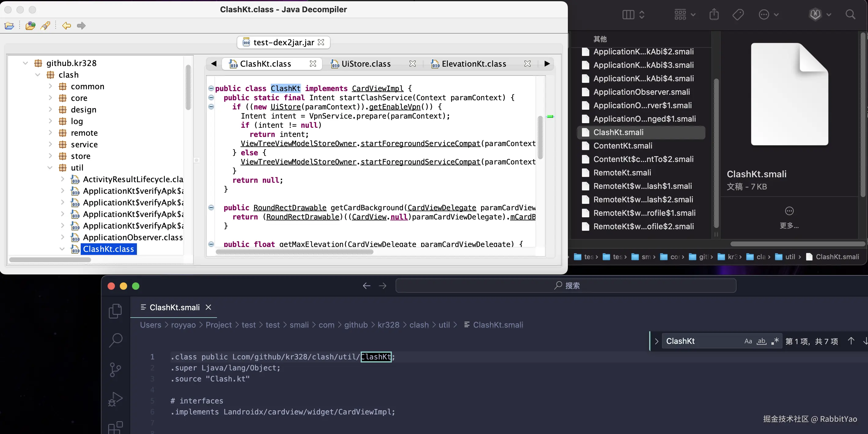Switch to UiStore.class tab
The image size is (868, 434).
coord(366,64)
